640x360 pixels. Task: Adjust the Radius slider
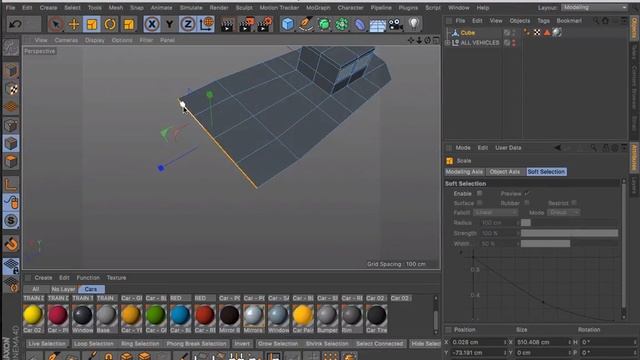[569, 223]
